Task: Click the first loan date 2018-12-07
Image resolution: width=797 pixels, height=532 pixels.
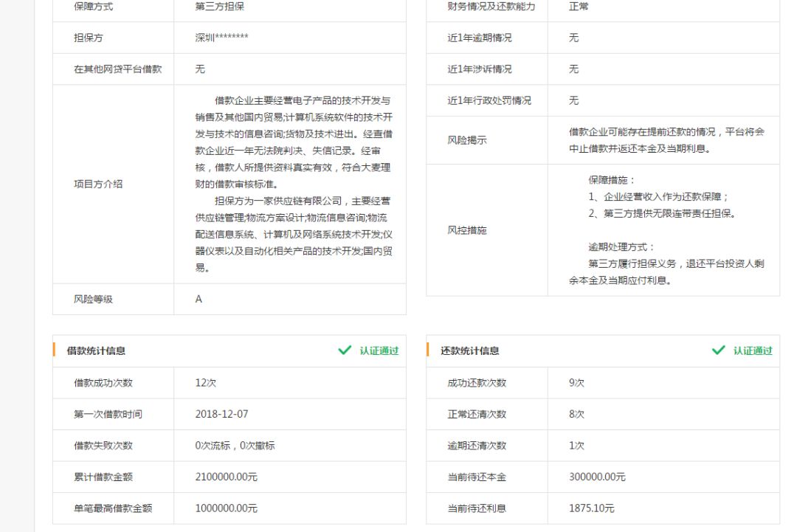Action: tap(221, 415)
